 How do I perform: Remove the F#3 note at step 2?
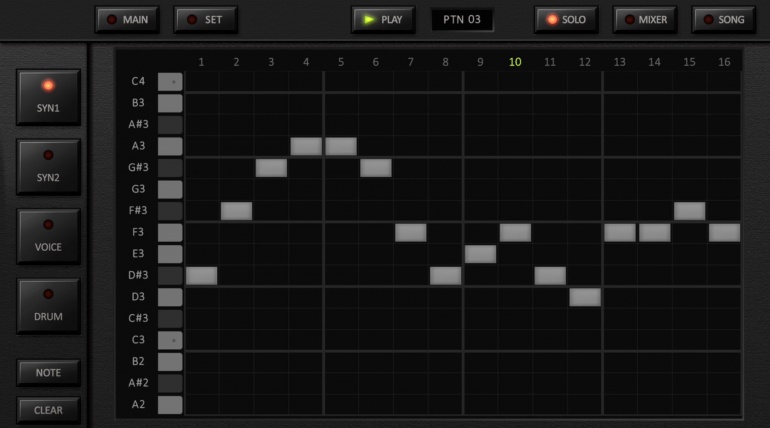[236, 211]
